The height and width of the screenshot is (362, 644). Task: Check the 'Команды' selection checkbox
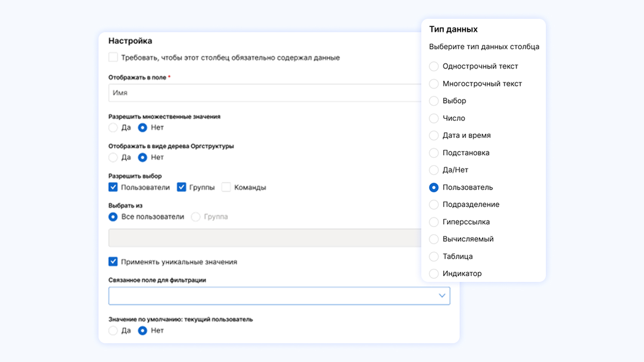226,187
